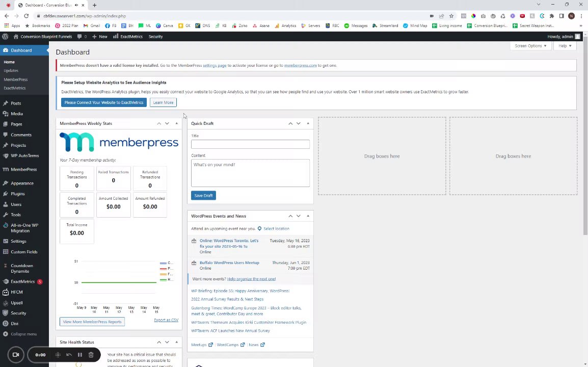Click the Learn More button

pos(163,102)
